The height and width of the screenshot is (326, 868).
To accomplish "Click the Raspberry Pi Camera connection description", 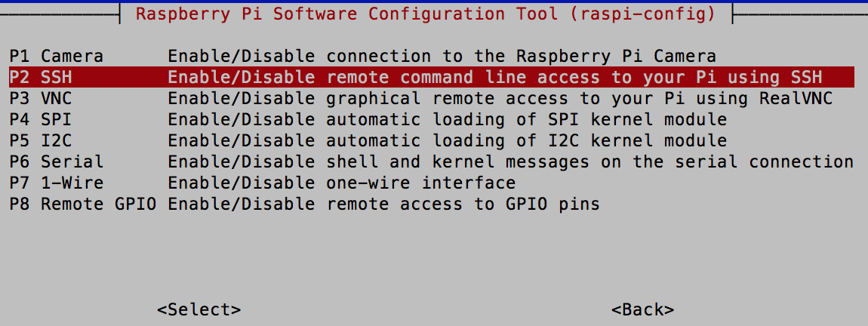I will [442, 56].
